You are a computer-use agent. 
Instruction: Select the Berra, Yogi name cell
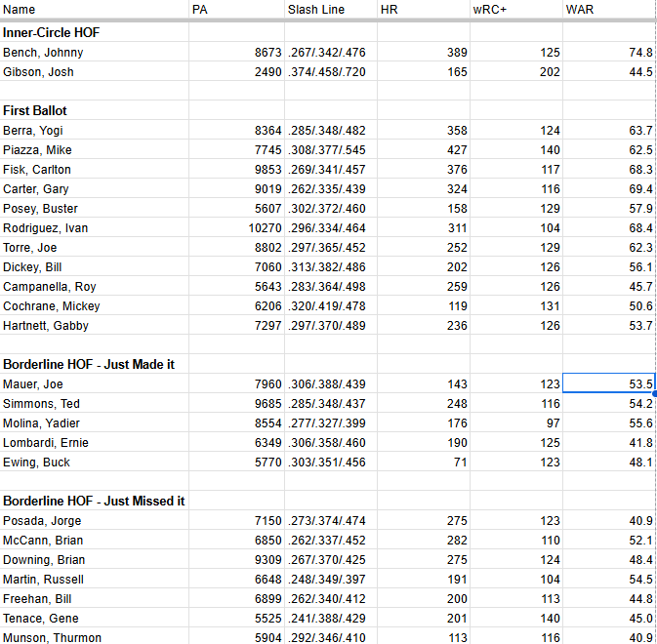coord(95,130)
